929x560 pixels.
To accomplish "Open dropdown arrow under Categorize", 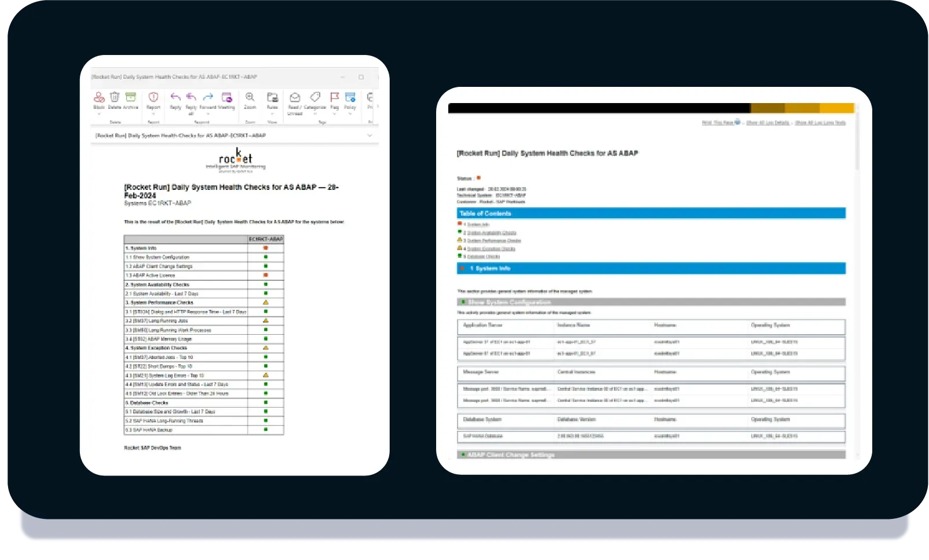I will pos(315,114).
